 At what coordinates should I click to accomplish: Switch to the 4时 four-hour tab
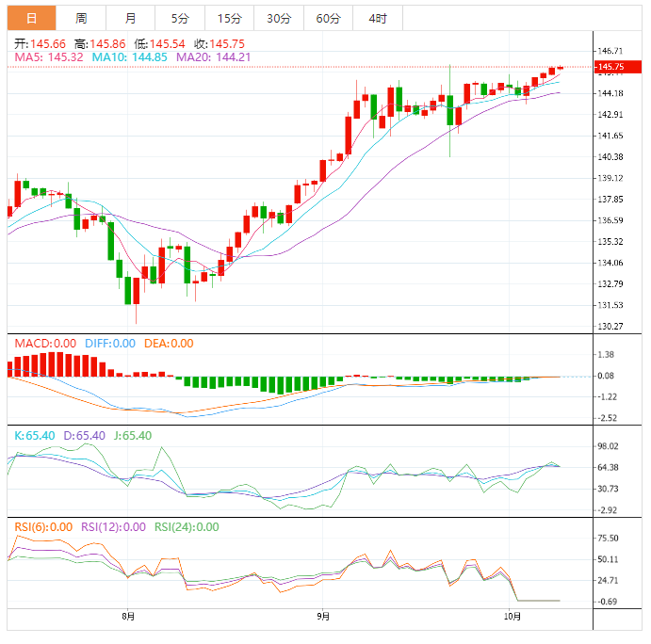coord(378,18)
